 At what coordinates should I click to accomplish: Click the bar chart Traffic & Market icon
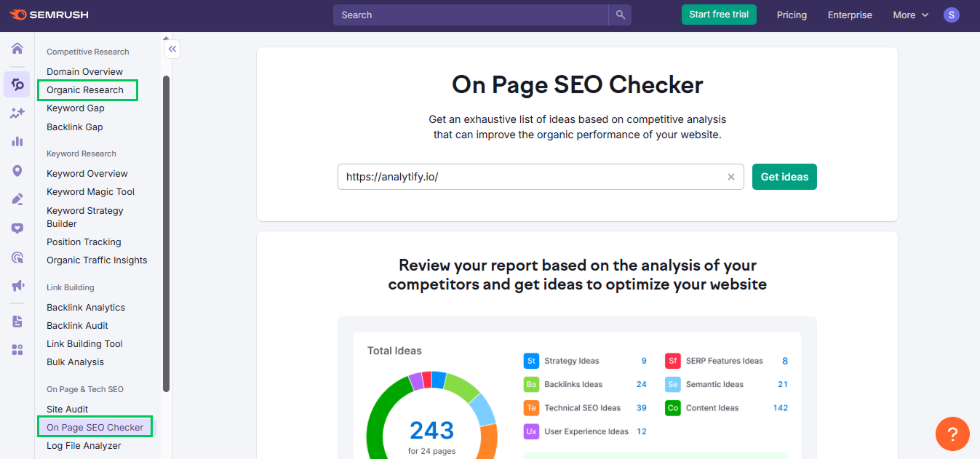click(17, 141)
